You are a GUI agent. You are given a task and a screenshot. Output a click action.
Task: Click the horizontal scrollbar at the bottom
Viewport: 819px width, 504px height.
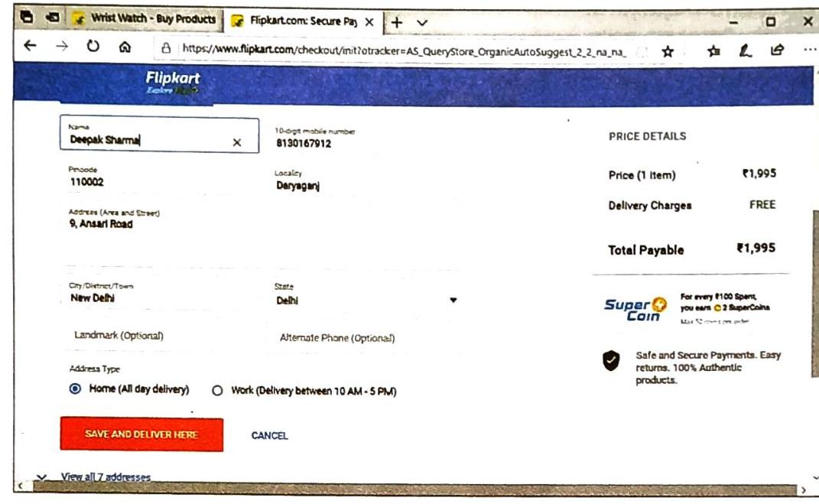pyautogui.click(x=414, y=489)
